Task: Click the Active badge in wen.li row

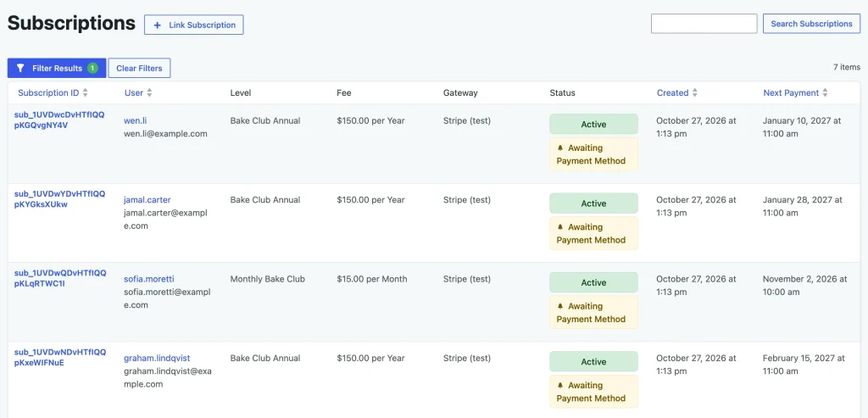Action: (593, 125)
